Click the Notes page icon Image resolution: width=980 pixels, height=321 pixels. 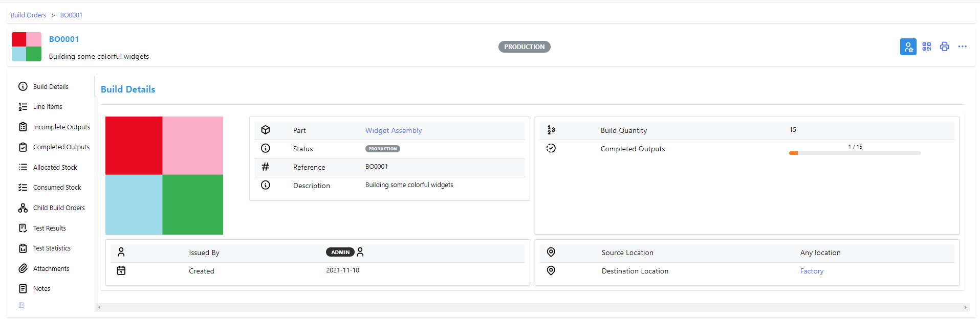23,289
